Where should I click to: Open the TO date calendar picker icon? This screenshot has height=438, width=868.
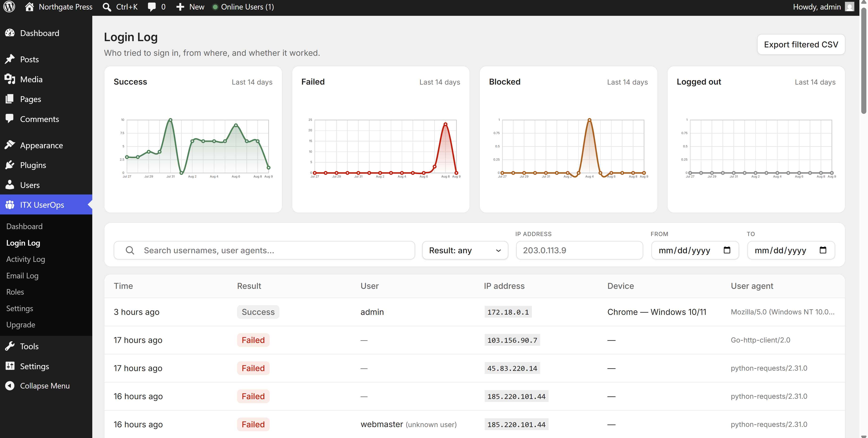[823, 250]
